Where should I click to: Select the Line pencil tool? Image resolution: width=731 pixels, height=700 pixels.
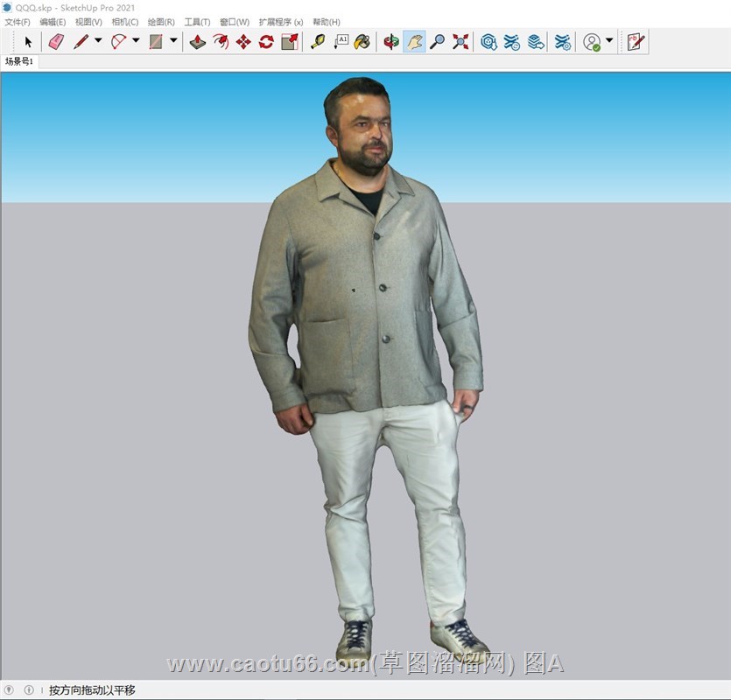coord(81,42)
